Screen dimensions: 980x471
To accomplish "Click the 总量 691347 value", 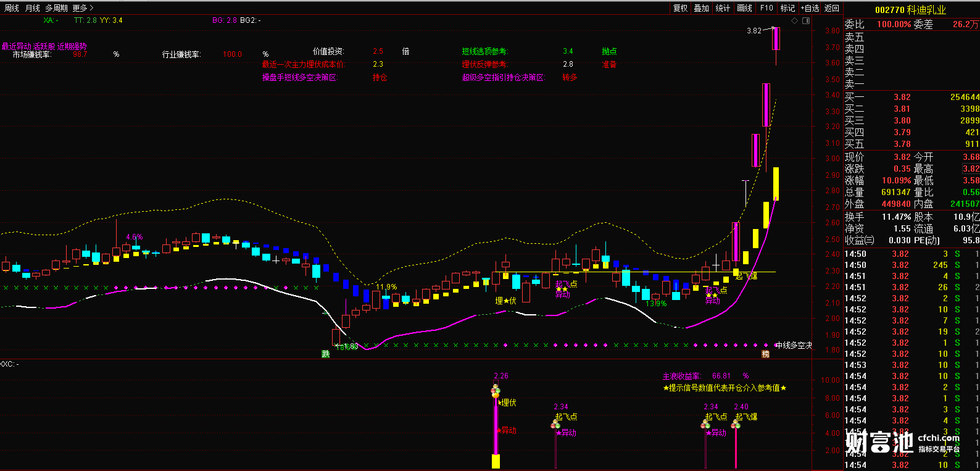I will (x=896, y=192).
